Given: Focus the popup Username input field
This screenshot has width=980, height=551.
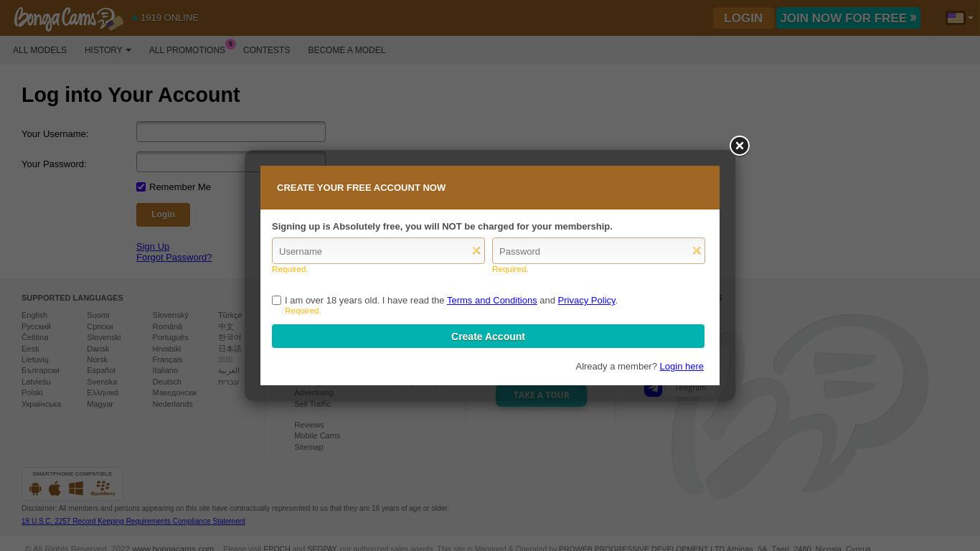Looking at the screenshot, I should 378,250.
